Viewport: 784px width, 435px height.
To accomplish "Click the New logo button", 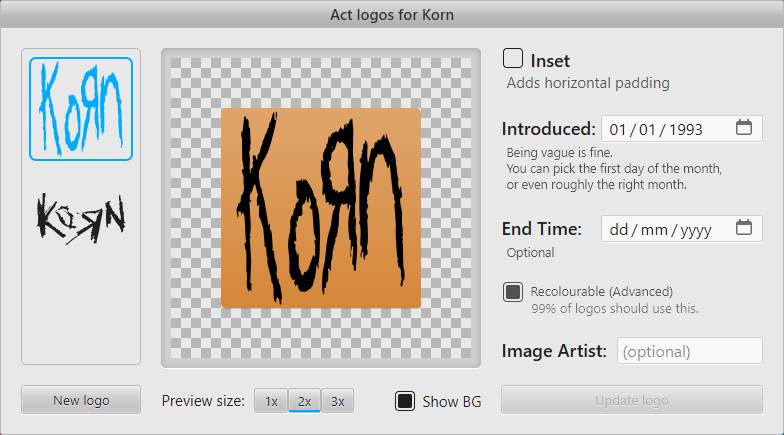I will (81, 400).
